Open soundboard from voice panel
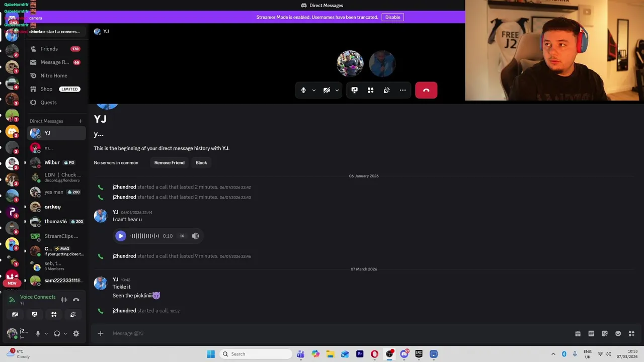Image resolution: width=644 pixels, height=362 pixels. pos(73,315)
